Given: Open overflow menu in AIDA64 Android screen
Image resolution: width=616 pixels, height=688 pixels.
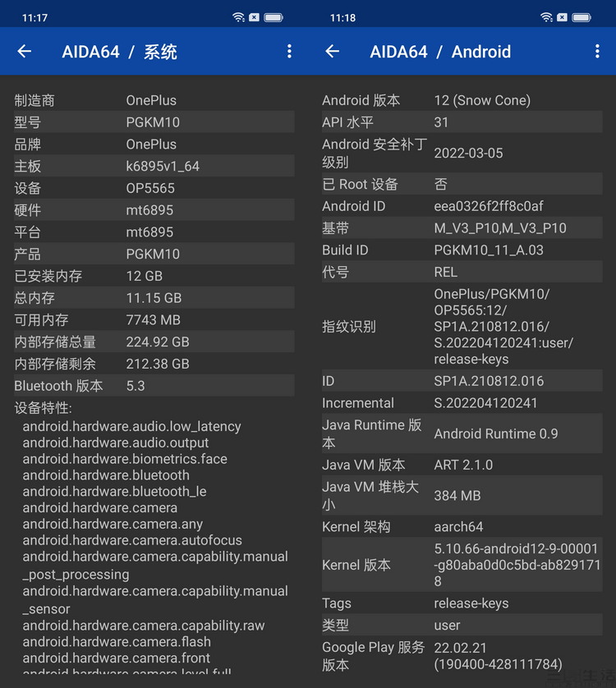Looking at the screenshot, I should click(x=597, y=52).
